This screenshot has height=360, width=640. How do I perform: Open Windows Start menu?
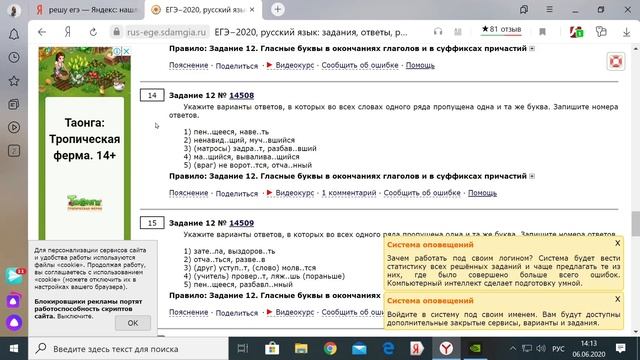coord(14,349)
